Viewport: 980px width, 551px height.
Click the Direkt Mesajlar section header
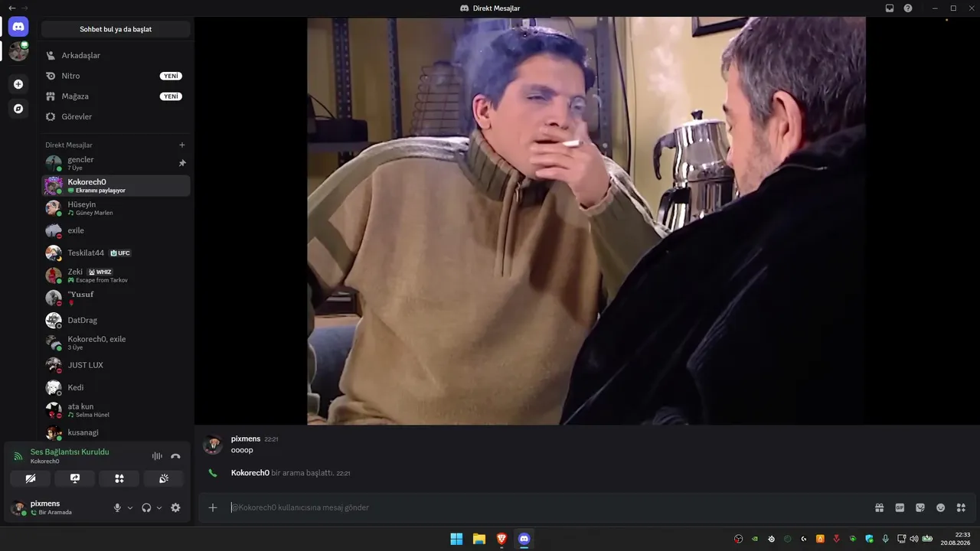tap(69, 145)
